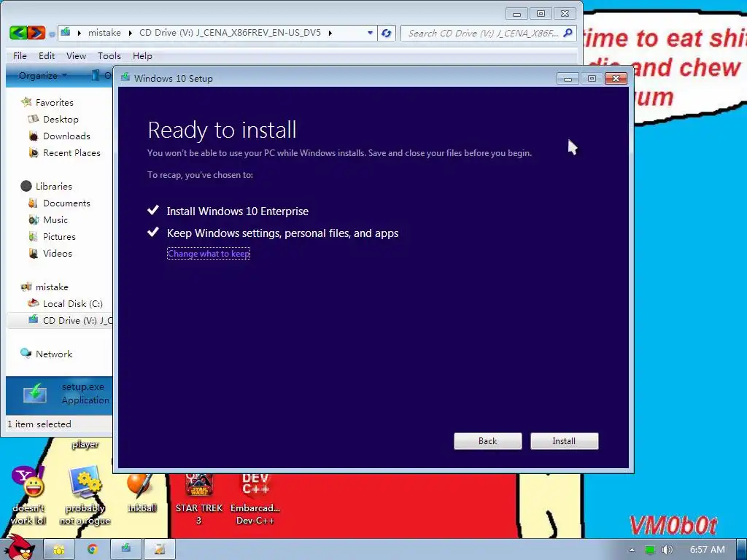
Task: Click the orange forward arrow in Explorer
Action: pos(36,33)
